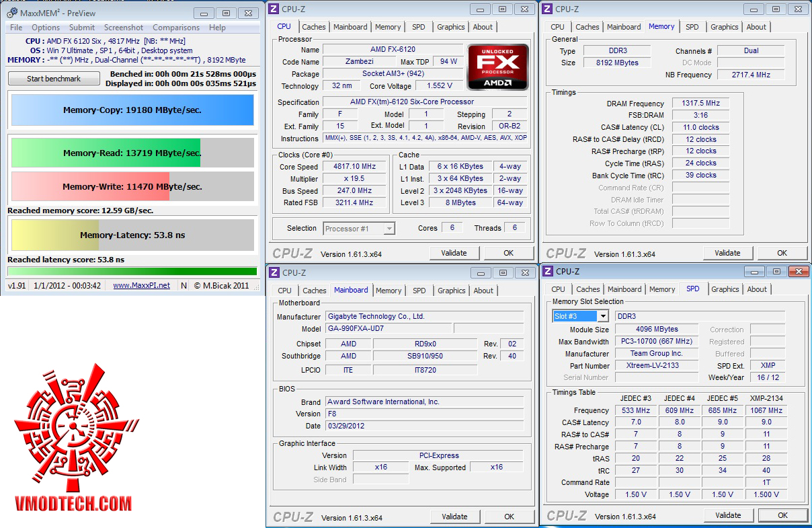Click the Memory-Copy 19180 MByte/sec bar

[x=132, y=110]
